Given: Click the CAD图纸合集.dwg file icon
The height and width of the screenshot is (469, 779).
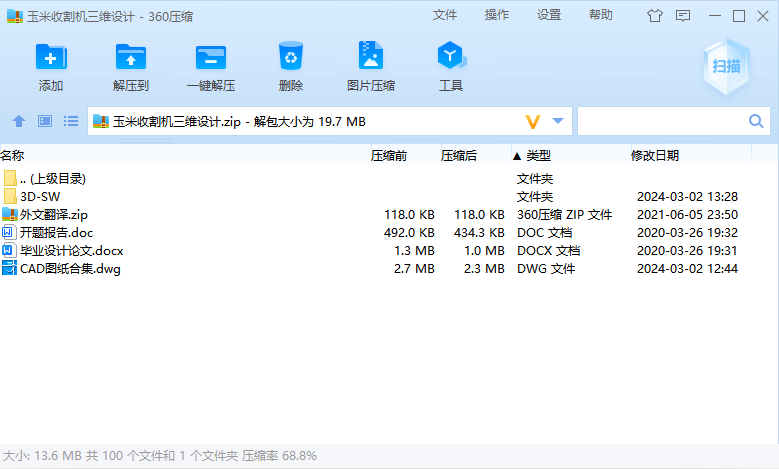Looking at the screenshot, I should 9,268.
